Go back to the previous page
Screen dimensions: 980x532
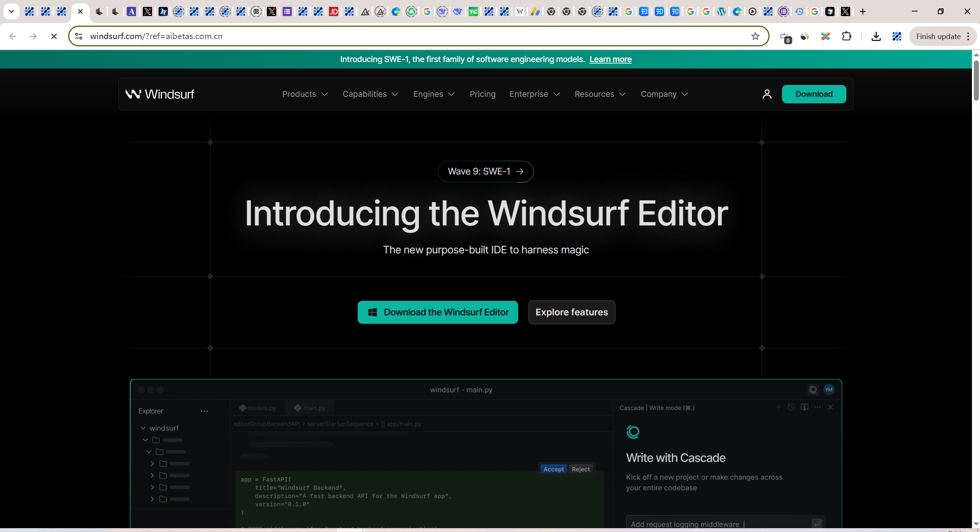pos(13,36)
